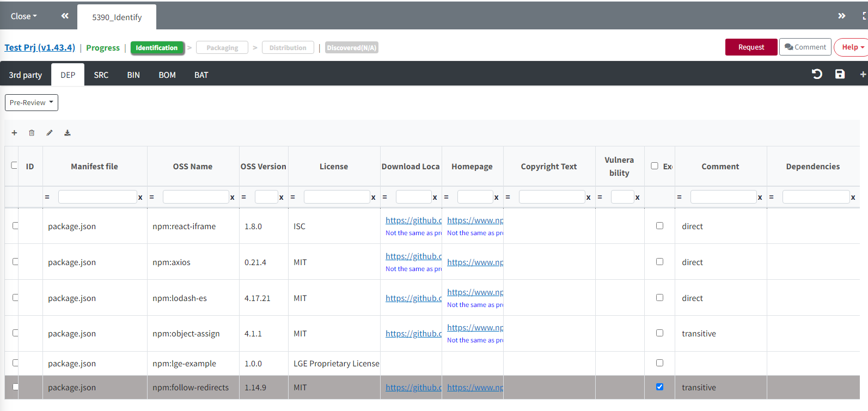Image resolution: width=868 pixels, height=411 pixels.
Task: Check Exclude for npm:react-iframe
Action: tap(659, 225)
